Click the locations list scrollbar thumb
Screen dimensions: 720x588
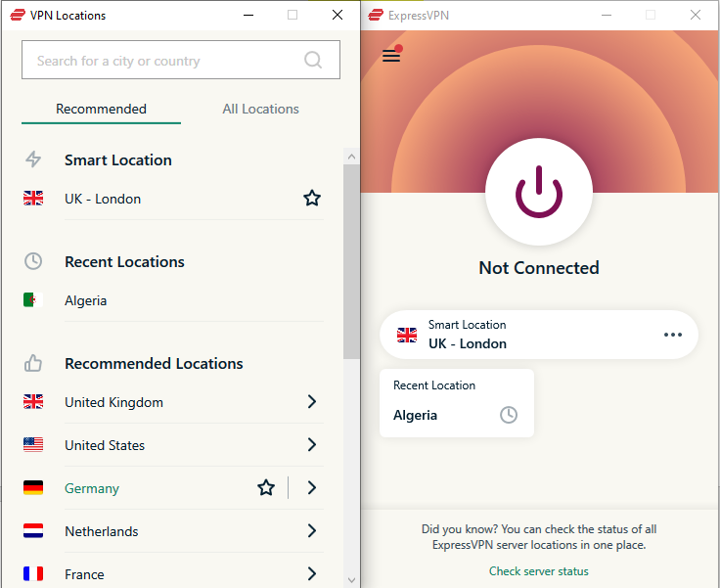click(x=351, y=262)
